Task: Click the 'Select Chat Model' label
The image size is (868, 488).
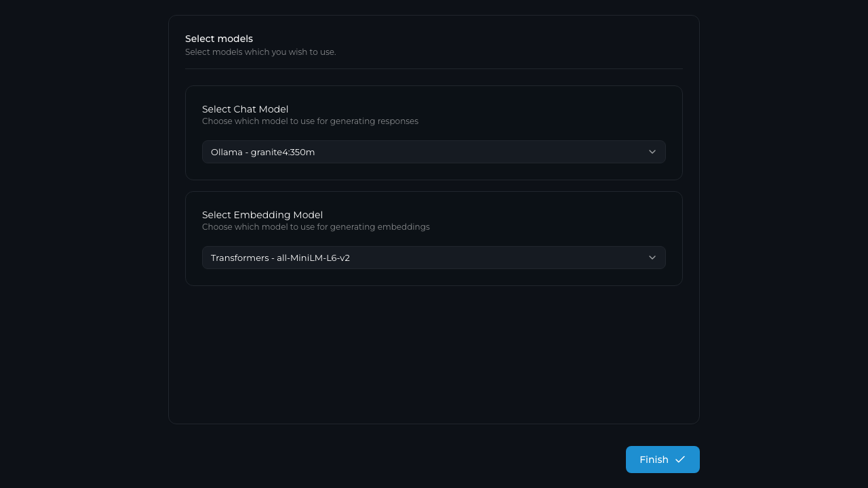Action: point(245,109)
